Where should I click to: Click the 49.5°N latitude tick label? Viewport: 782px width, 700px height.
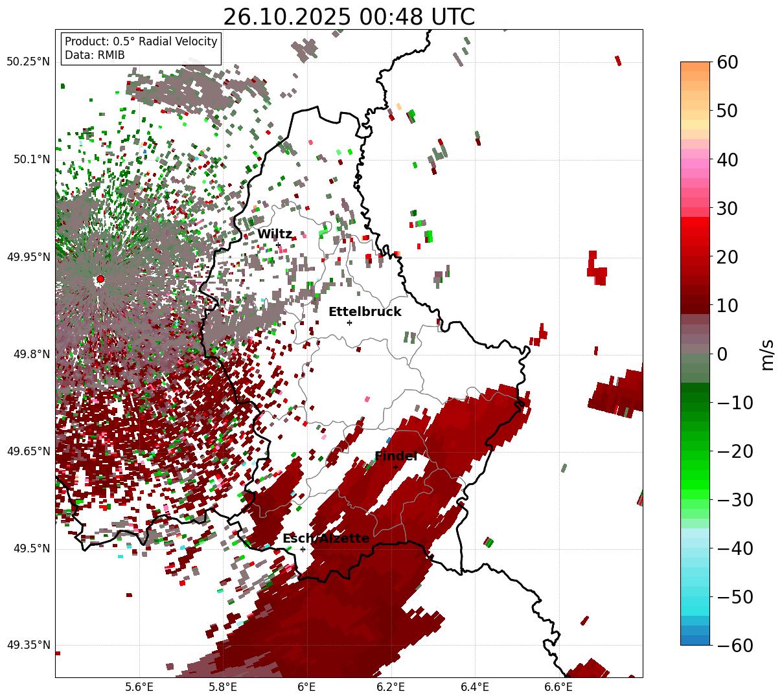[31, 548]
